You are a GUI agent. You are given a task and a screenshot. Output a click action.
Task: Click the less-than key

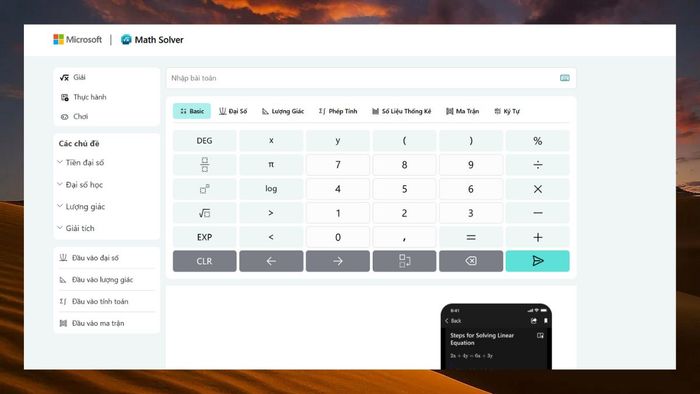click(271, 237)
